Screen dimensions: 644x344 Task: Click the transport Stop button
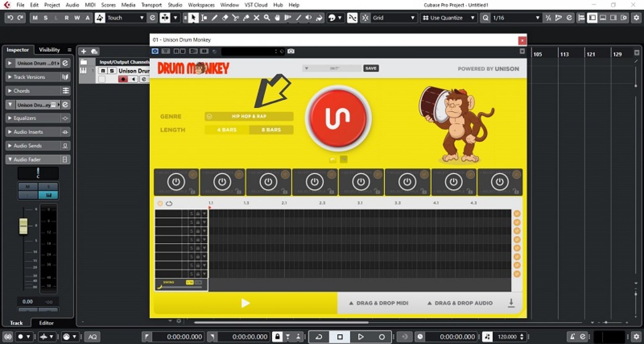click(x=340, y=336)
